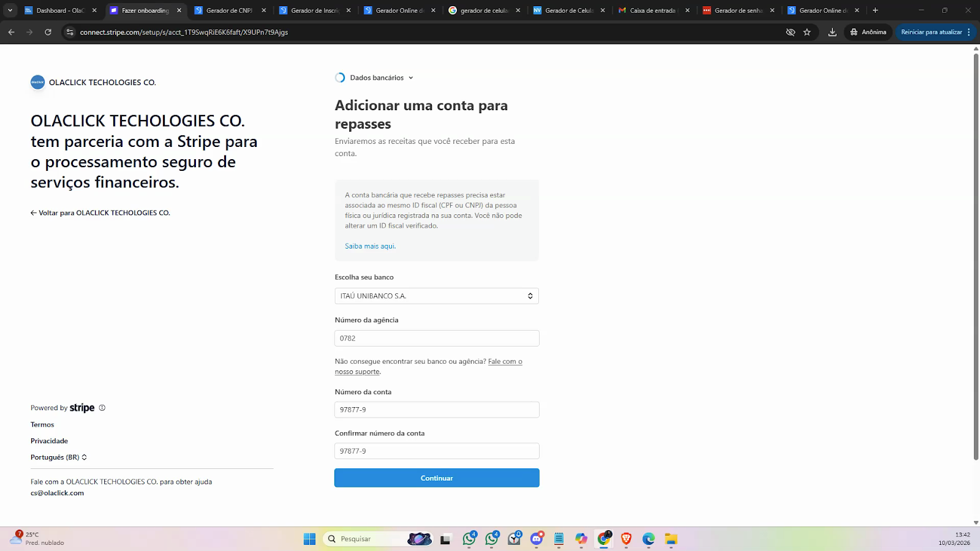Viewport: 980px width, 551px height.
Task: Click the Stripe info icon beside Powered by
Action: pyautogui.click(x=102, y=408)
